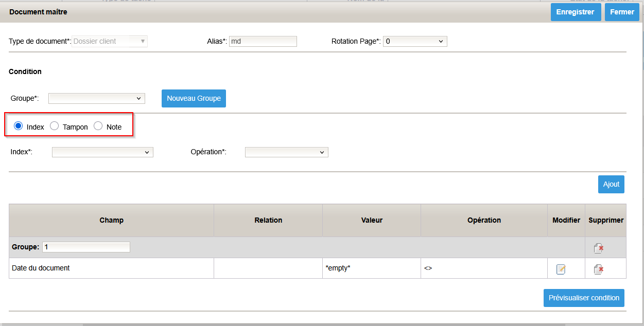The image size is (644, 326).
Task: Click the Enregistrer button
Action: pos(576,12)
